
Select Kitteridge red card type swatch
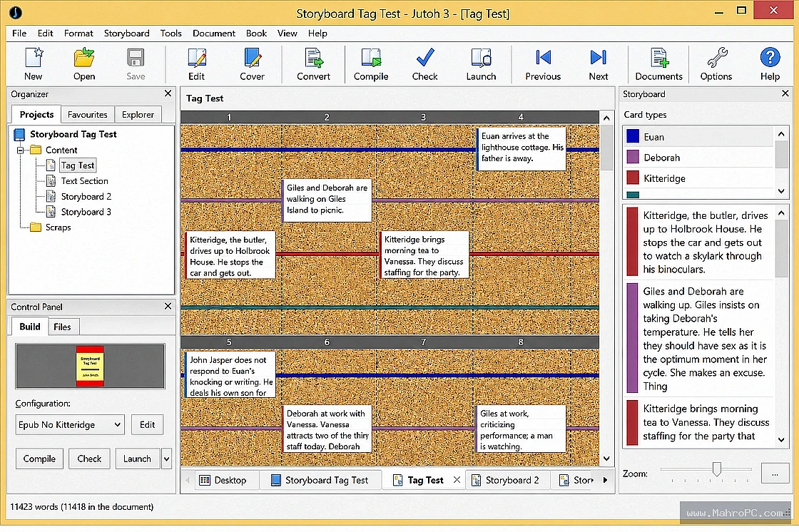633,178
